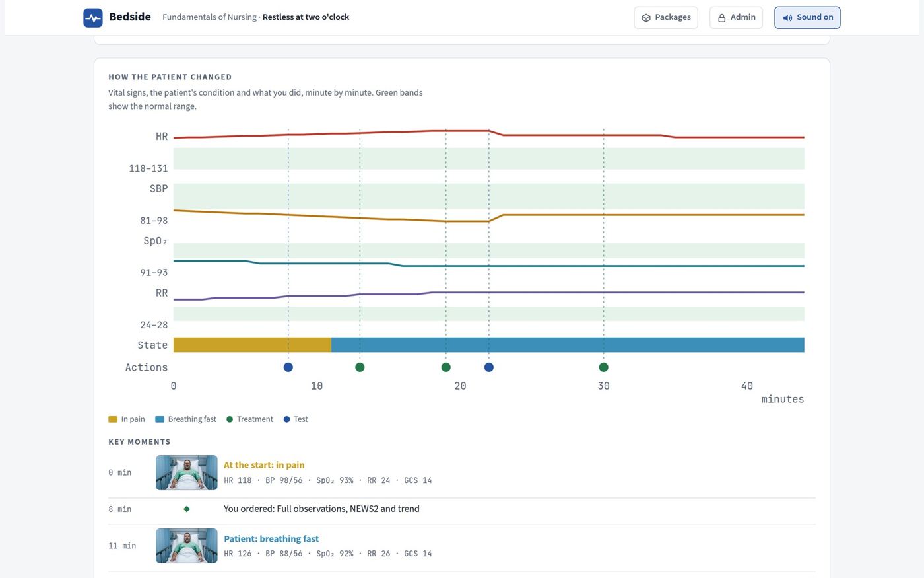The width and height of the screenshot is (924, 578).
Task: Click 'Patient: breathing fast' heading
Action: (271, 538)
